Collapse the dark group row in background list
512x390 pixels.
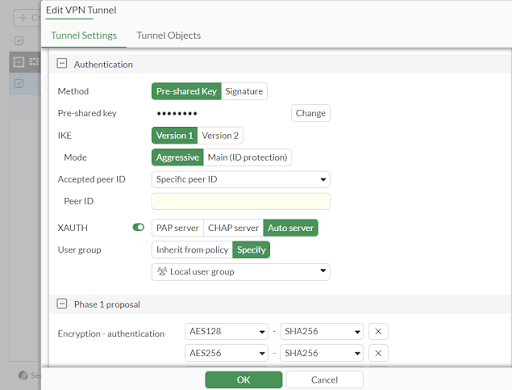click(x=19, y=62)
